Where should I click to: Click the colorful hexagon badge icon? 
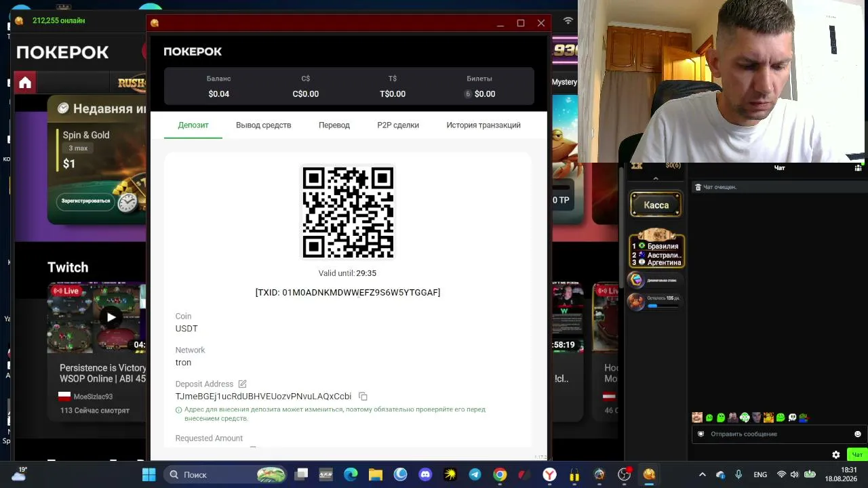(635, 280)
